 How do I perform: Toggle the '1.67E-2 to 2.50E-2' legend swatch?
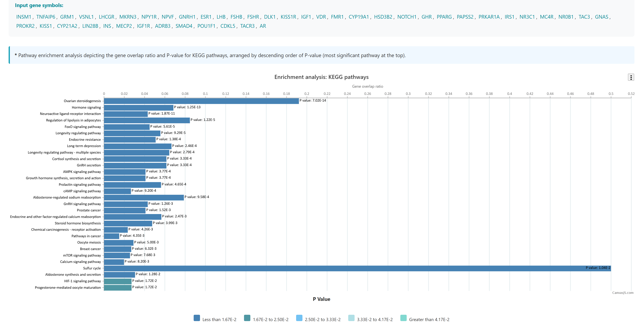point(247,318)
